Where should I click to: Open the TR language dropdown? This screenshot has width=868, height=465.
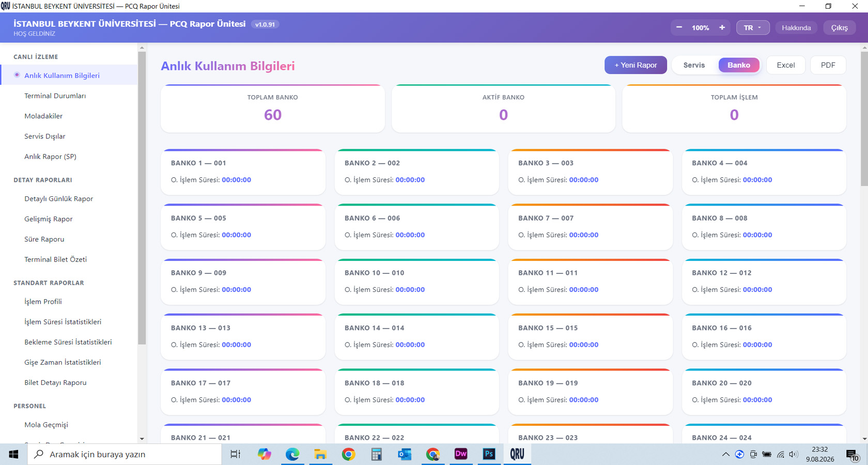tap(753, 27)
